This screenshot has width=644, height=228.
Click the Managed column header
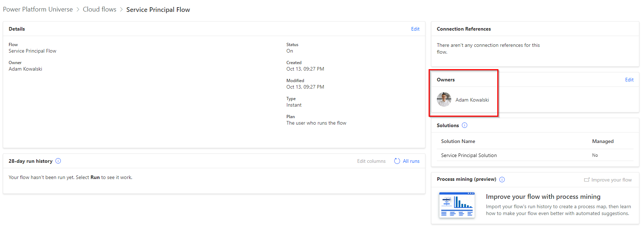click(603, 141)
